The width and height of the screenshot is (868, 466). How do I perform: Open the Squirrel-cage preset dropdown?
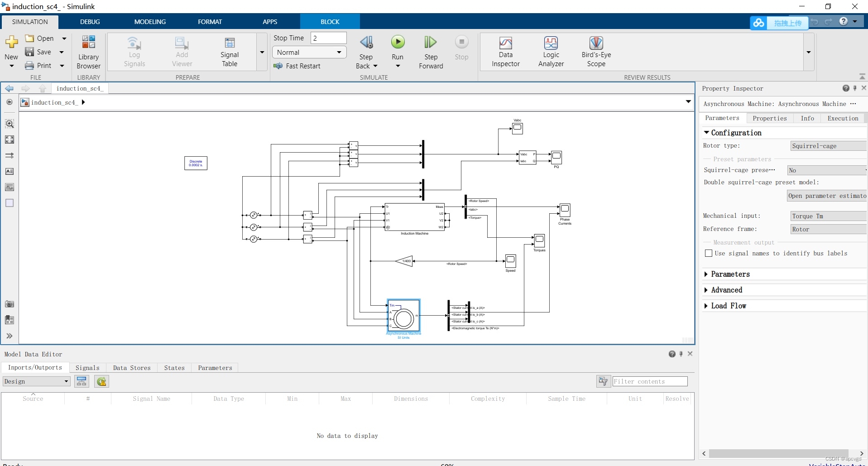(827, 170)
